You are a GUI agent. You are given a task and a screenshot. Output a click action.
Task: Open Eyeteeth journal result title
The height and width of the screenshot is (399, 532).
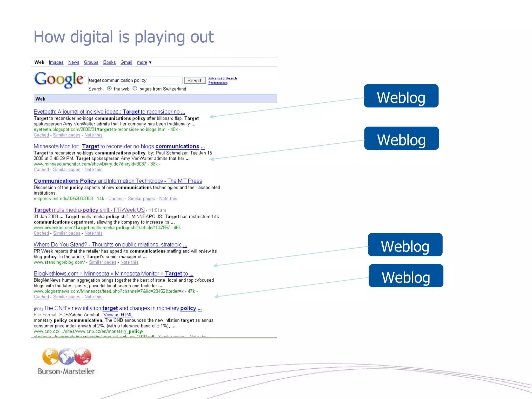[x=109, y=112]
